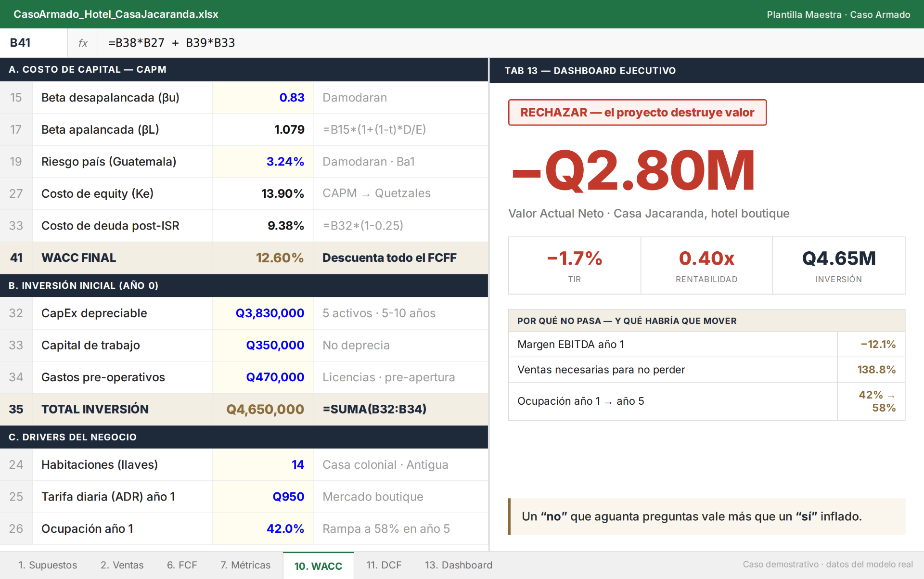Go to the 6. FCF tab
The height and width of the screenshot is (579, 924).
click(x=182, y=565)
